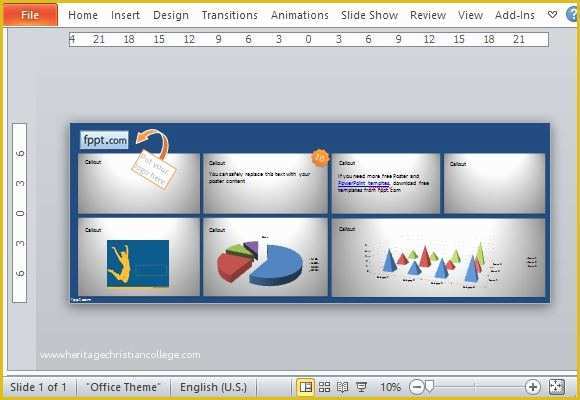Click the 'Put your logo here' tag
Image resolution: width=580 pixels, height=400 pixels.
pyautogui.click(x=154, y=169)
